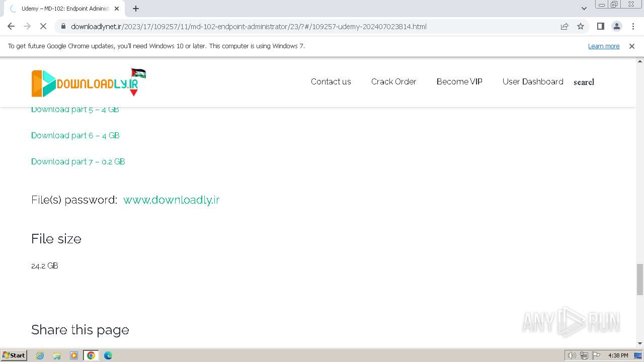Open the www.downloadly.ir password link

click(x=172, y=200)
